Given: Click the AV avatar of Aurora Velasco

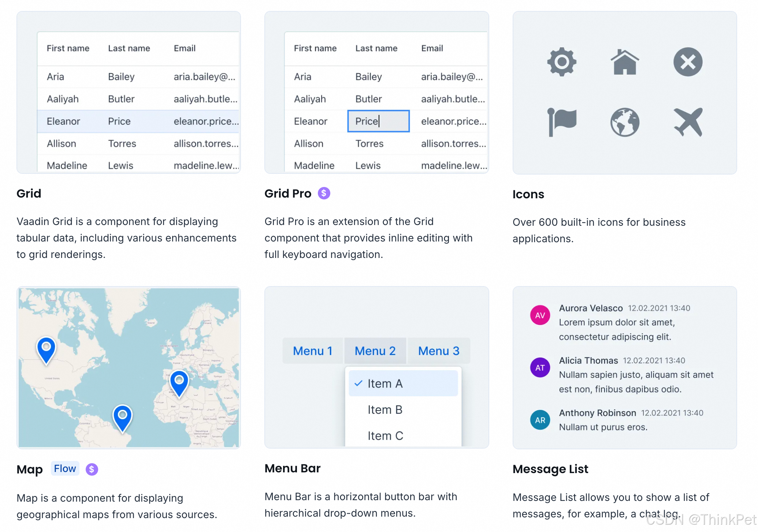Looking at the screenshot, I should coord(540,315).
